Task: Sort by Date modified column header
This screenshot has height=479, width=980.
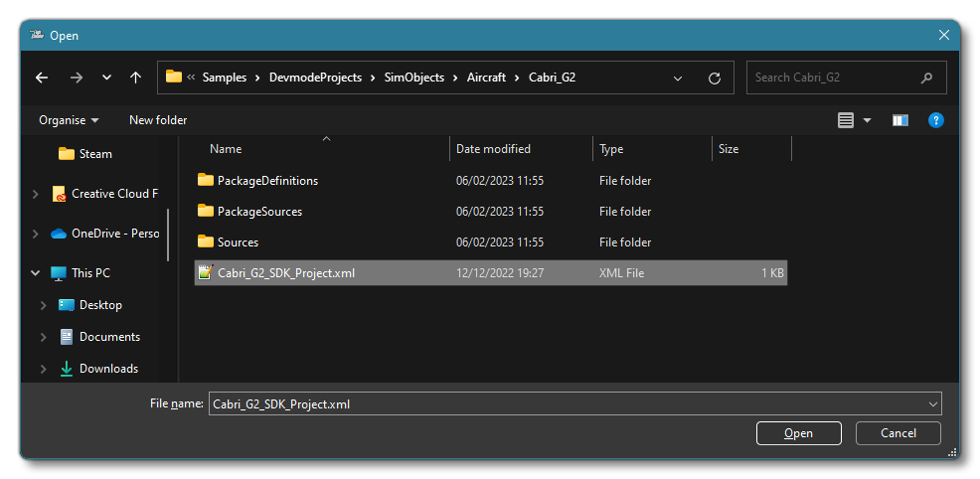Action: click(x=493, y=149)
